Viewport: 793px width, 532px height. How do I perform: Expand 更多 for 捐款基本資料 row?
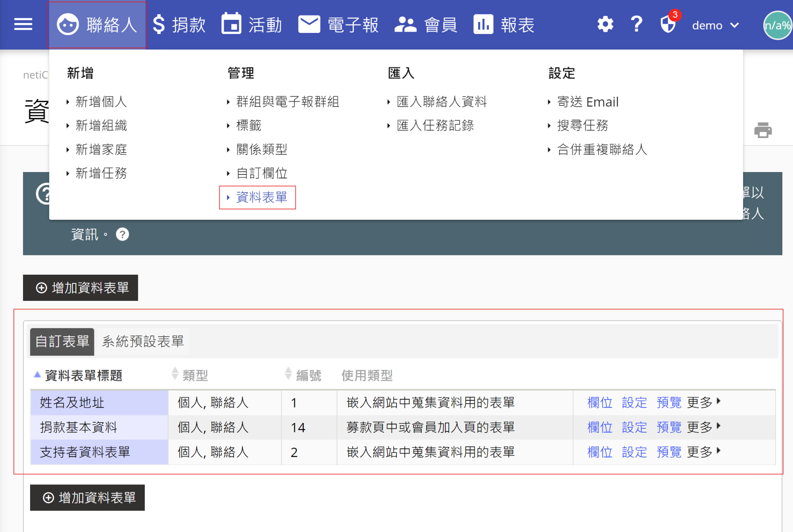[704, 427]
